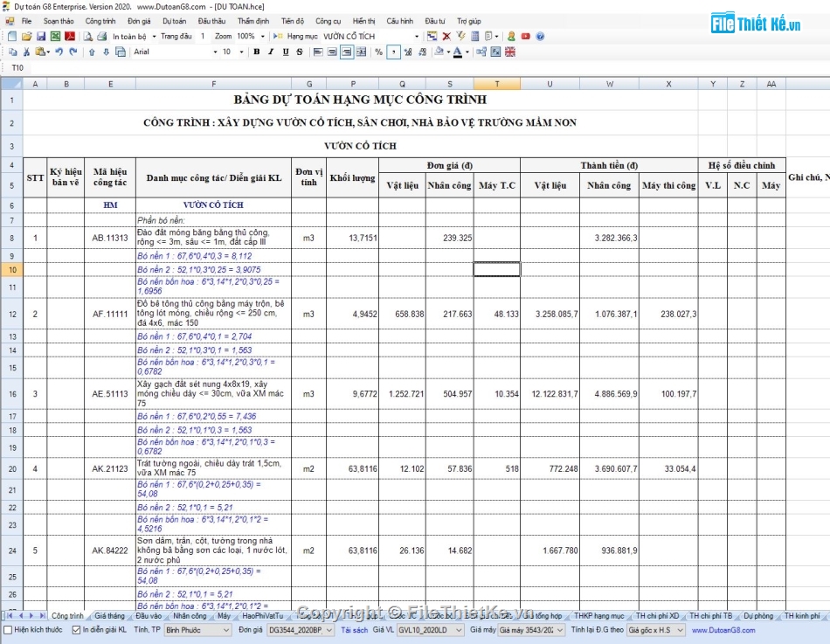Open the Đơn giá menu

pos(139,21)
